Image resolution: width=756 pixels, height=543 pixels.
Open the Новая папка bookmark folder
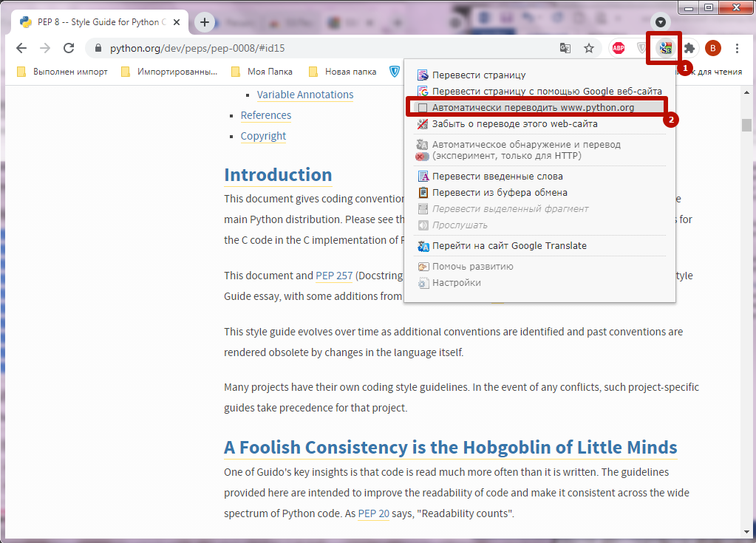coord(343,72)
